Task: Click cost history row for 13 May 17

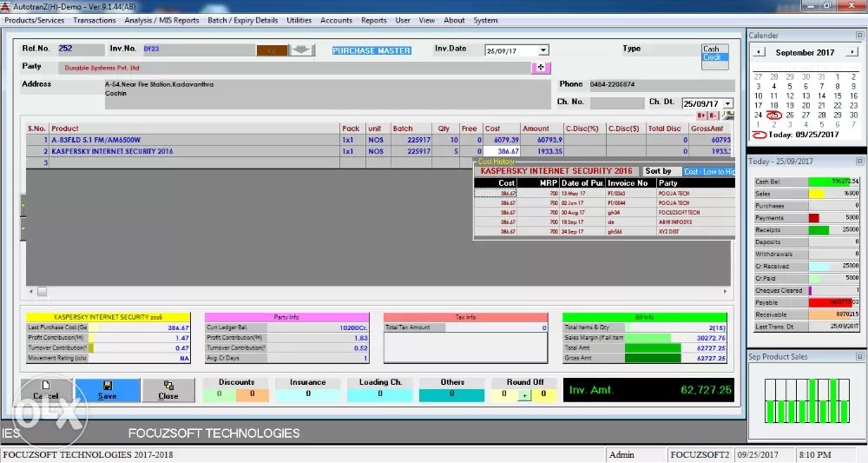Action: [x=604, y=194]
